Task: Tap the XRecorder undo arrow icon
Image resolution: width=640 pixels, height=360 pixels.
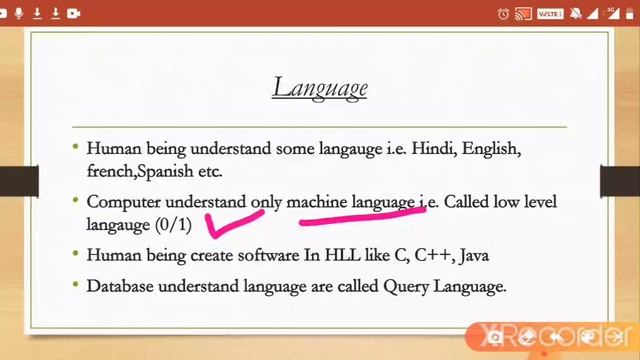Action: point(557,337)
